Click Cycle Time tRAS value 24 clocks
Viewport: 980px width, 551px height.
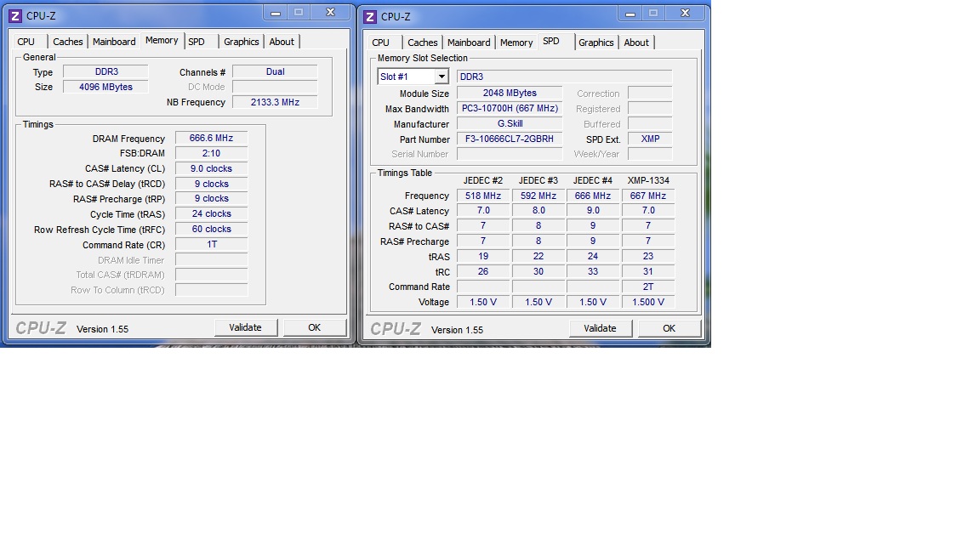coord(211,213)
